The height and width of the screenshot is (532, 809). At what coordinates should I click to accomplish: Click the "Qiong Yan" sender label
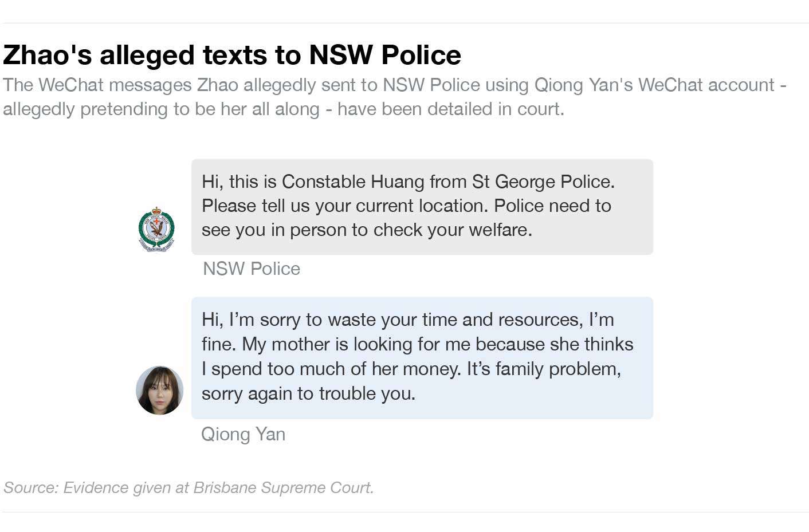tap(244, 434)
